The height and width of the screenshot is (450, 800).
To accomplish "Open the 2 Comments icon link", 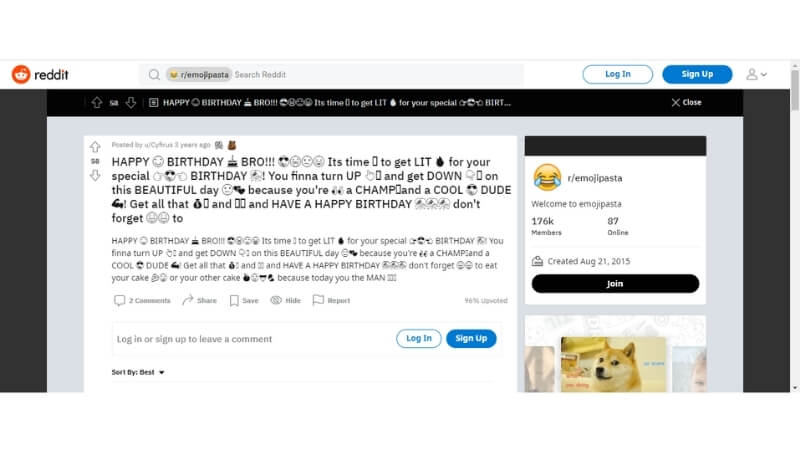I will (119, 301).
